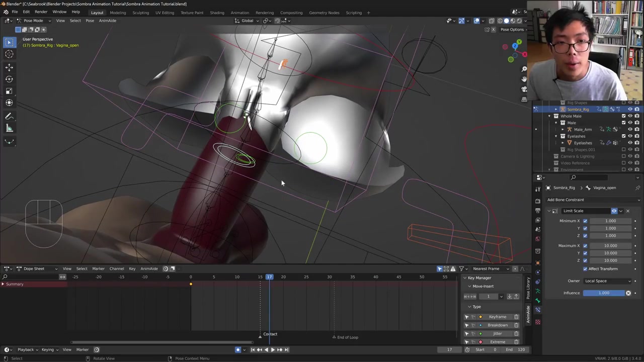Viewport: 644px width, 362px height.
Task: Click the Influence slider
Action: coord(603,293)
